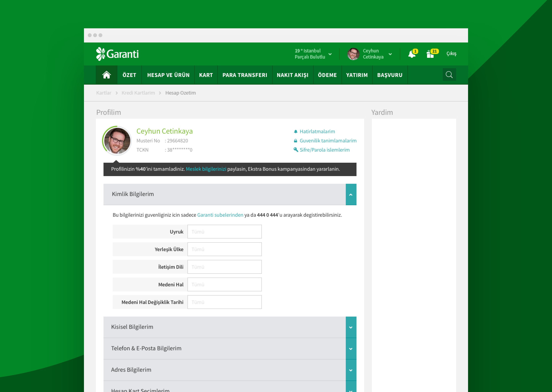
Task: Click the large profile picture in Profilim
Action: point(117,141)
